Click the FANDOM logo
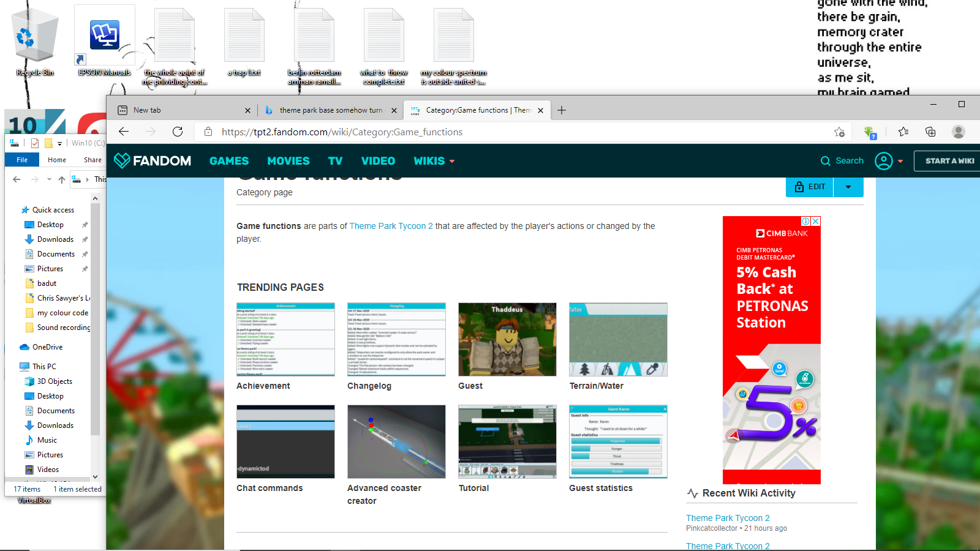Screen dimensions: 980x551 click(153, 160)
